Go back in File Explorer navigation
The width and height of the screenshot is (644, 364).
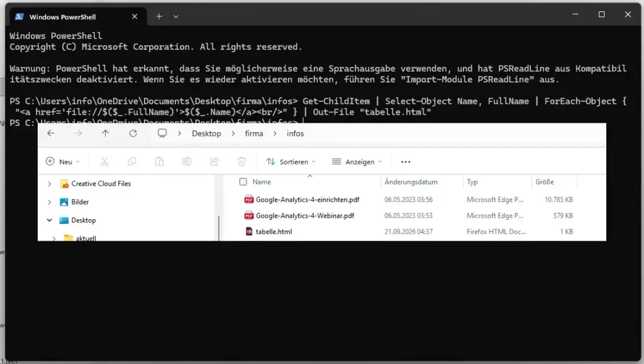(51, 134)
